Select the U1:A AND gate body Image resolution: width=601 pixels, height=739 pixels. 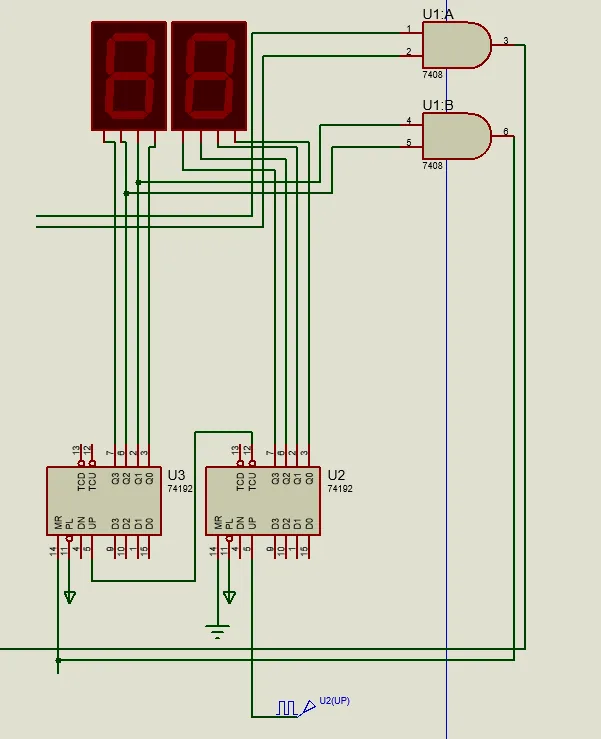(457, 45)
